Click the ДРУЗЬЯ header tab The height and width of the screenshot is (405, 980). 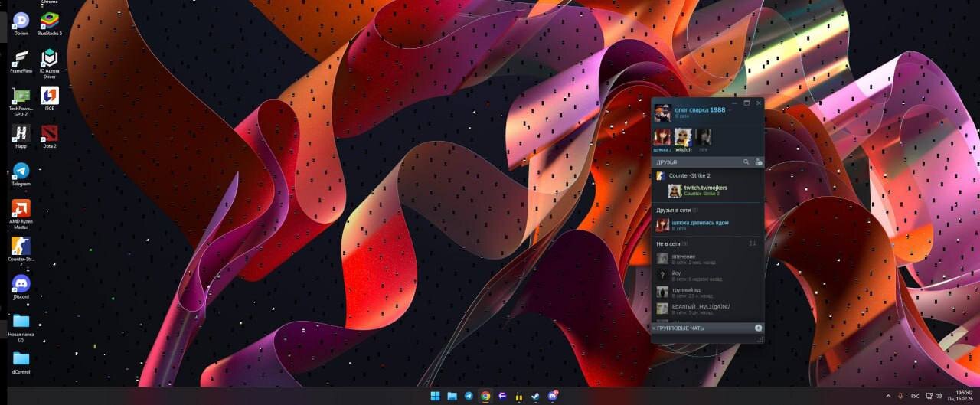point(667,162)
